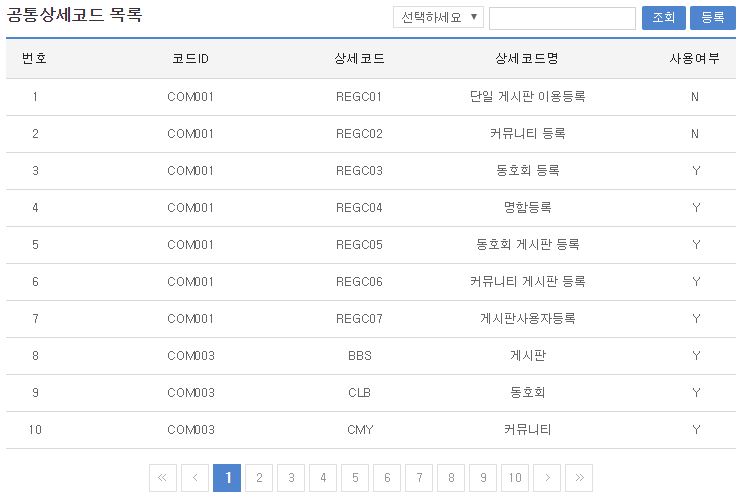Click the 상세코드명 column header

(x=527, y=59)
